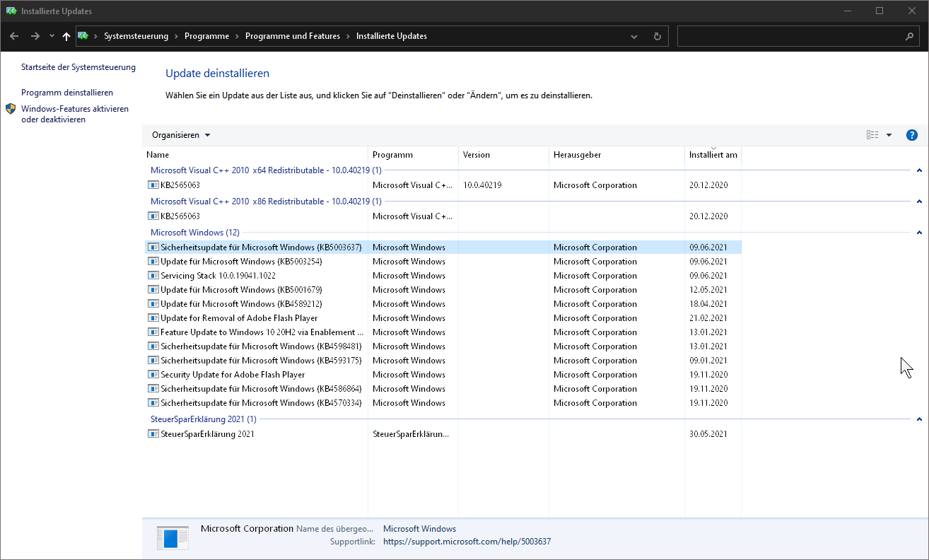
Task: Refresh the Installierte Updates view
Action: pos(658,36)
